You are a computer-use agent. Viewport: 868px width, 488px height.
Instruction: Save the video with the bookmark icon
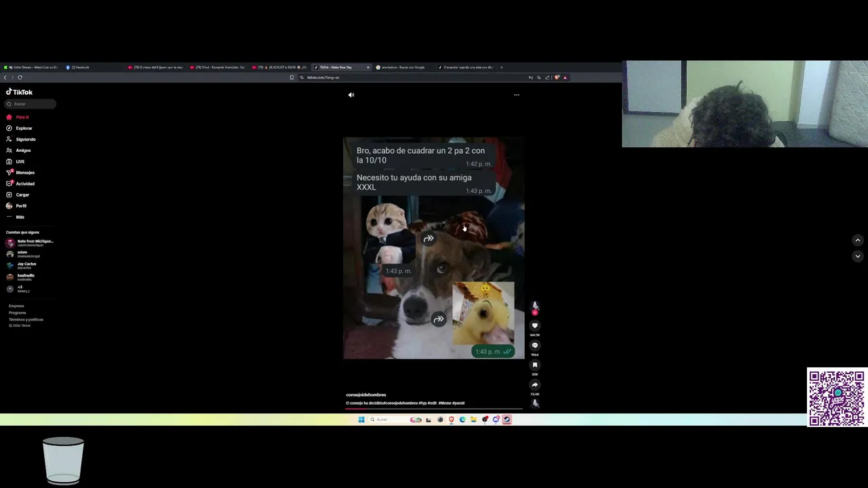pyautogui.click(x=534, y=365)
